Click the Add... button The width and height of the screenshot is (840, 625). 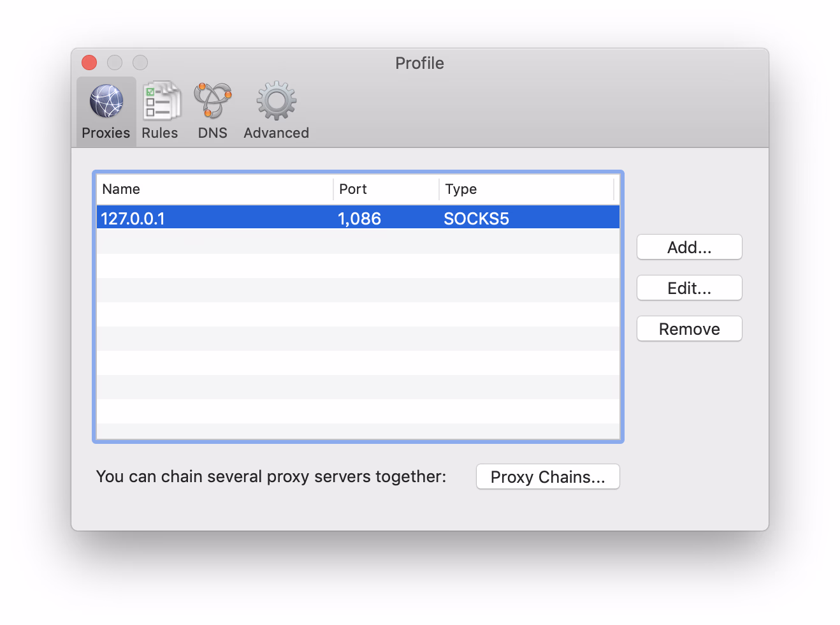[689, 247]
